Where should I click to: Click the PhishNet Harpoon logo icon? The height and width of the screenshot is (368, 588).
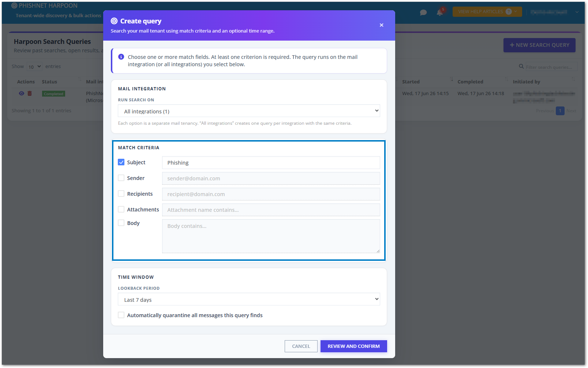coord(14,5)
